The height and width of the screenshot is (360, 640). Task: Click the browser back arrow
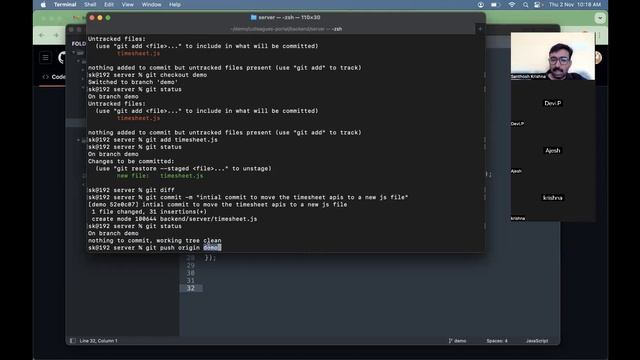pyautogui.click(x=42, y=36)
